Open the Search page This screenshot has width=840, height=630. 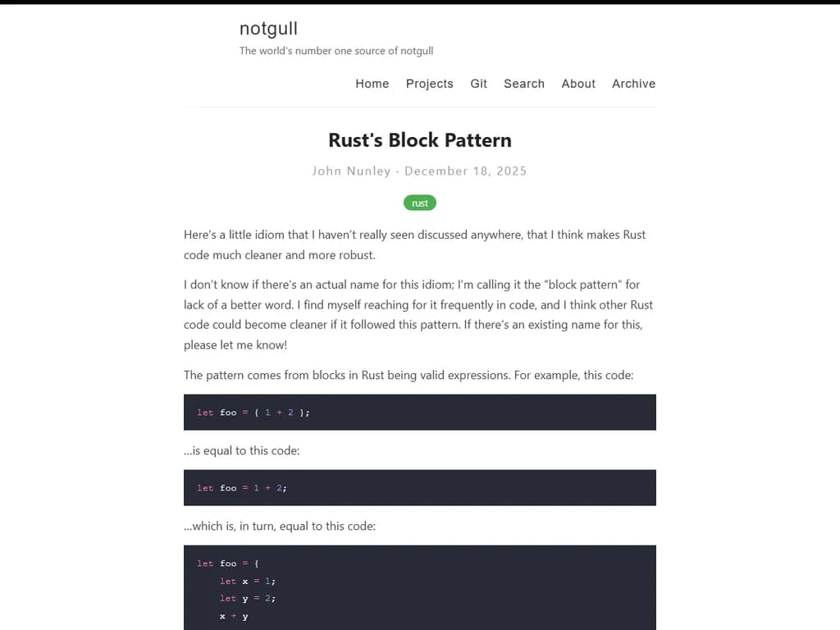(x=524, y=84)
